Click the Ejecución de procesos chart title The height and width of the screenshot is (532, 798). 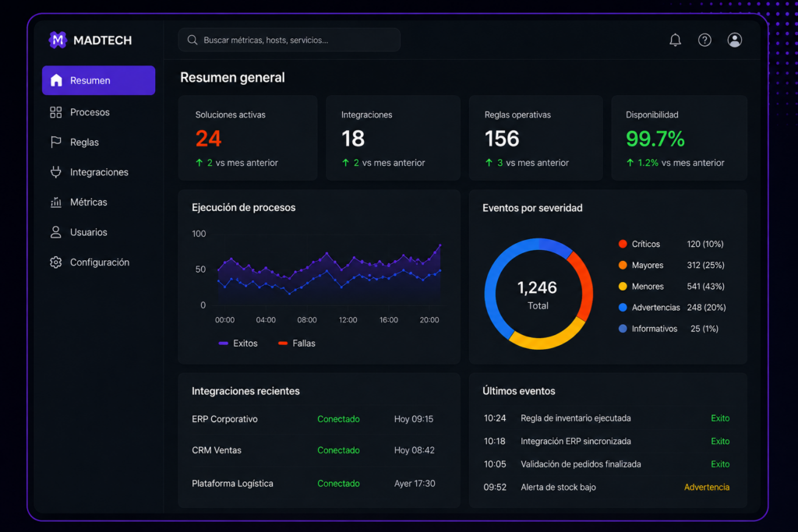click(243, 207)
